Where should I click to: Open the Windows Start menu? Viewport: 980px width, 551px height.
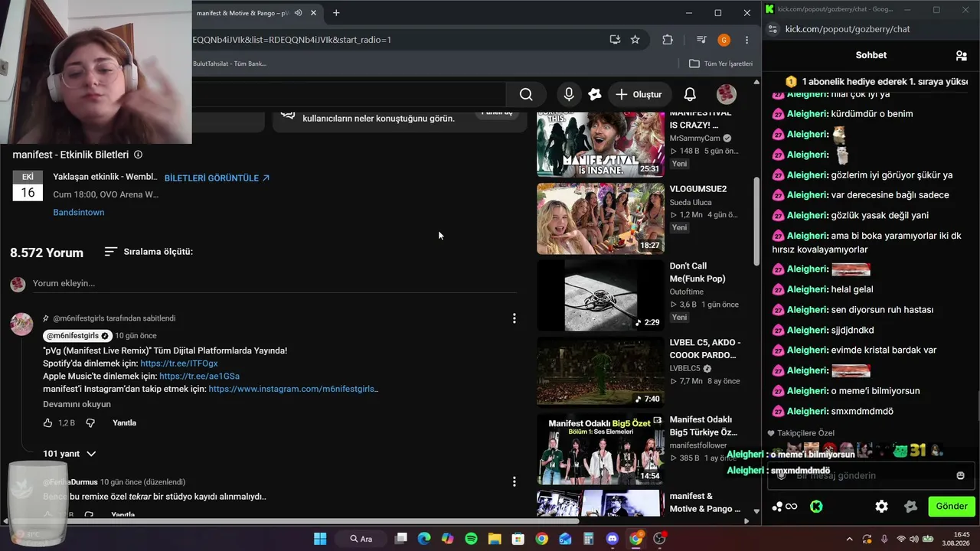320,539
